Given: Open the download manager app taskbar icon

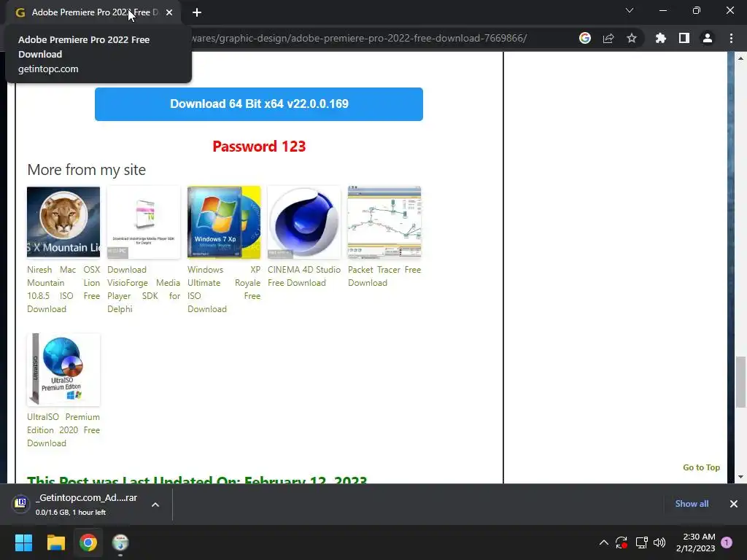Looking at the screenshot, I should (120, 542).
